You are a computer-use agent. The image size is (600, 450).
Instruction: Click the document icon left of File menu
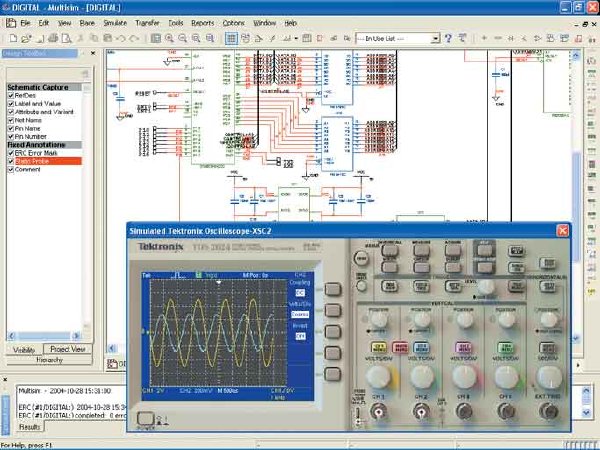coord(11,23)
